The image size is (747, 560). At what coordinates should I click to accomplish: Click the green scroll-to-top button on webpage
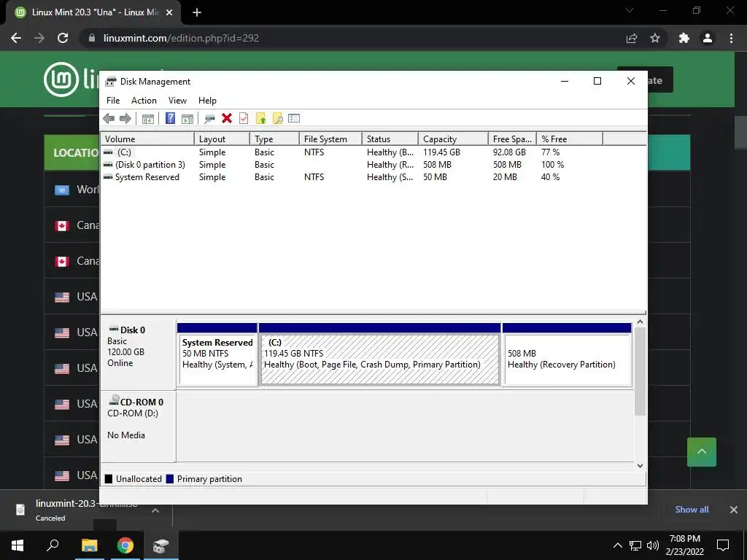tap(701, 452)
